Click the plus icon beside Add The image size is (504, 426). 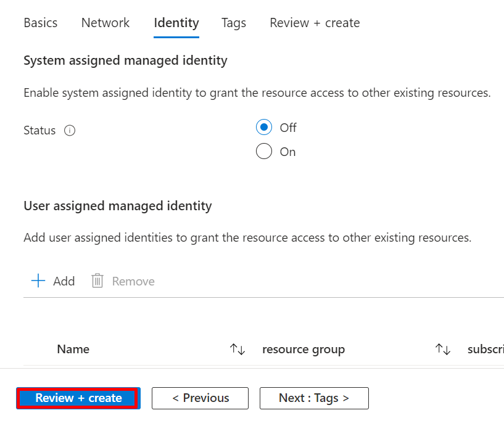point(38,281)
